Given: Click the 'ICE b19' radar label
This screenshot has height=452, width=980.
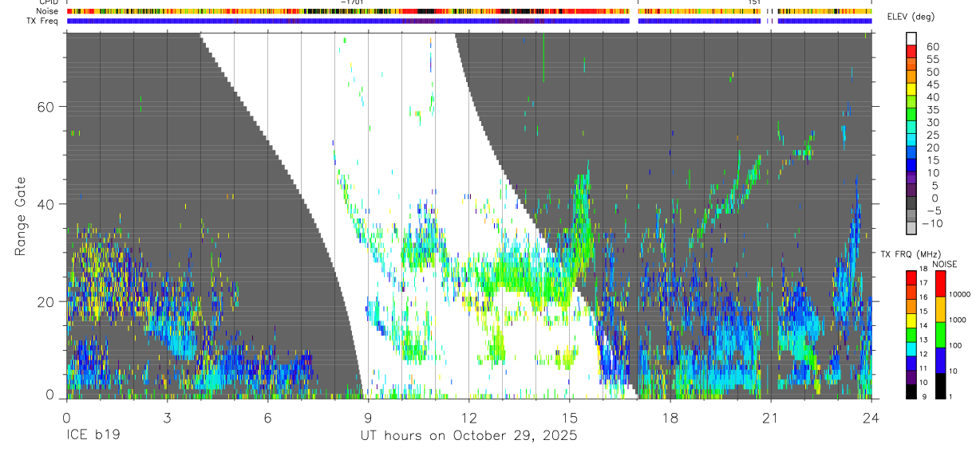Looking at the screenshot, I should [92, 436].
